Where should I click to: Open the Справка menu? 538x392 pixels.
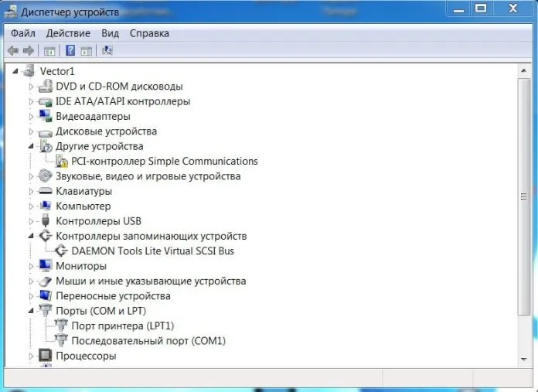[149, 33]
